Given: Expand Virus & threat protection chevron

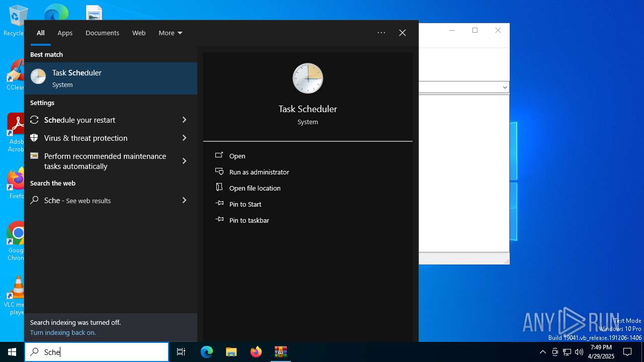Looking at the screenshot, I should point(184,138).
